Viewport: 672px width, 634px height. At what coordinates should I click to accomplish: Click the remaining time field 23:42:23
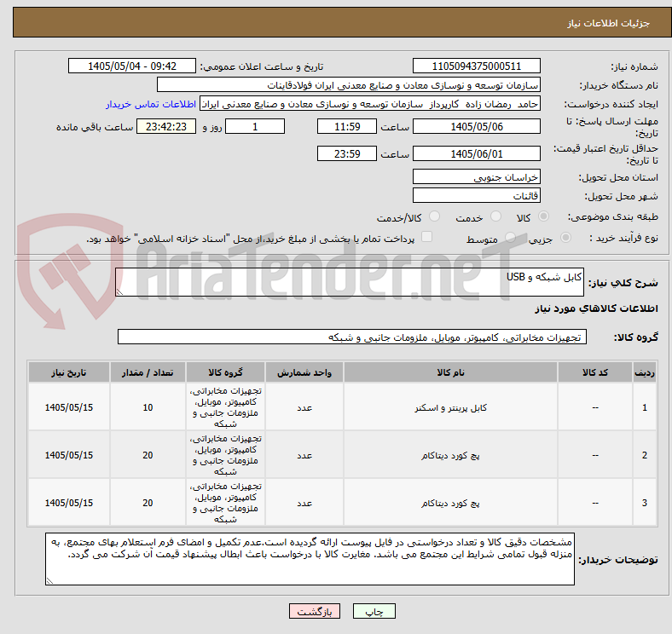[166, 126]
